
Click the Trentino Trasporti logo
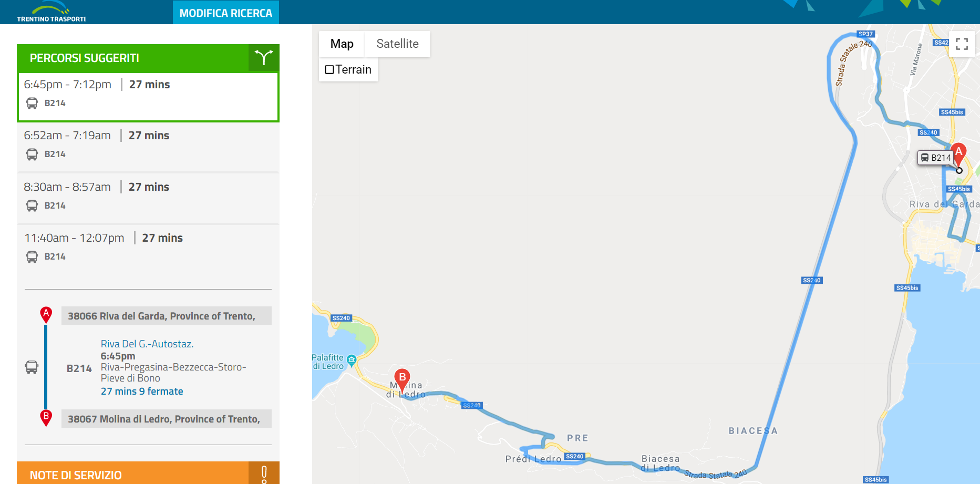tap(51, 12)
